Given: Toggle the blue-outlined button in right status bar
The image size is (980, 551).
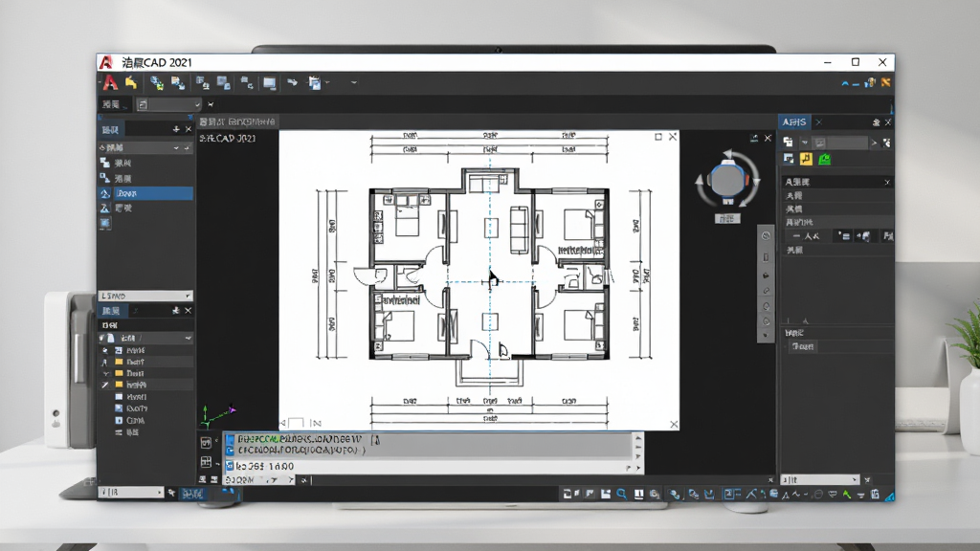Looking at the screenshot, I should 731,495.
